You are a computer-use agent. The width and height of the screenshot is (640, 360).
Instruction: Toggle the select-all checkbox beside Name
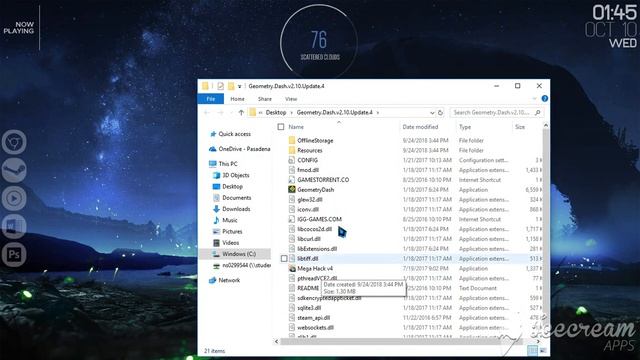281,127
